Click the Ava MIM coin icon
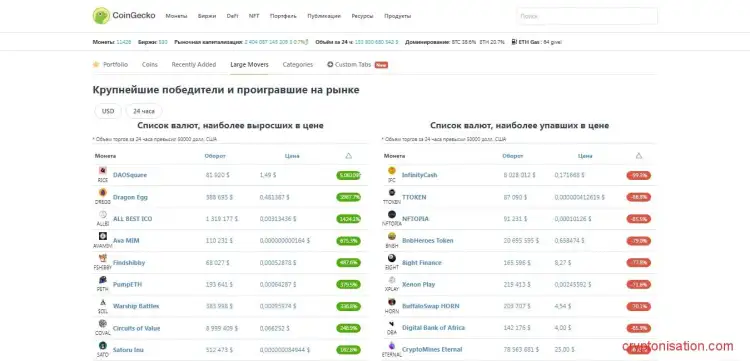The height and width of the screenshot is (361, 750). tap(102, 236)
